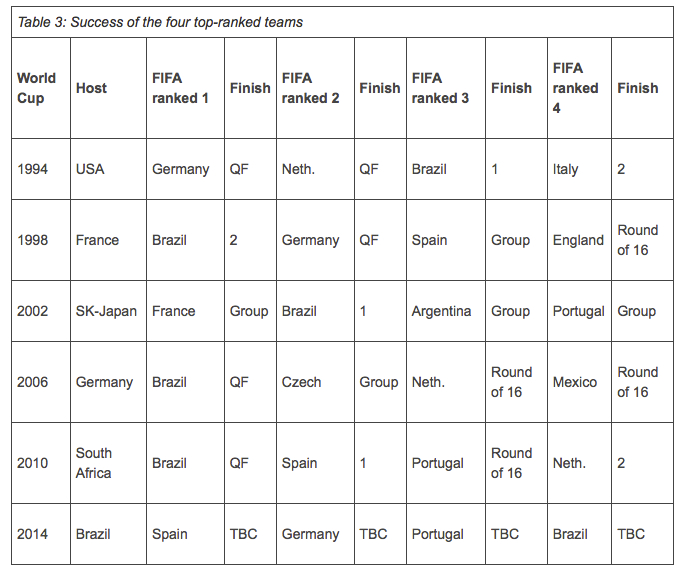Viewport: 685px width, 575px height.
Task: Select the 1994 row year cell
Action: pos(41,169)
